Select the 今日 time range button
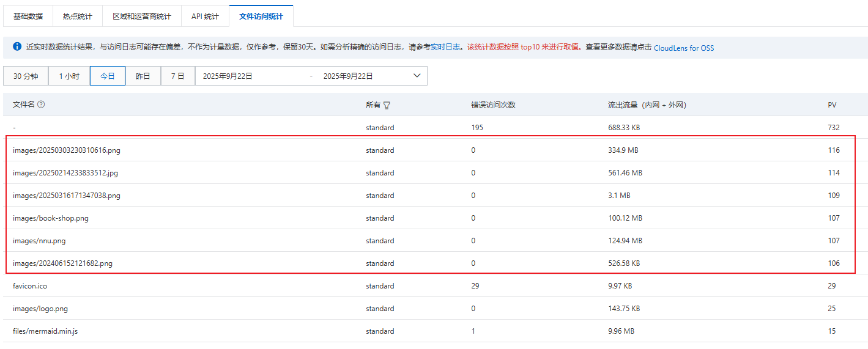 pyautogui.click(x=108, y=76)
